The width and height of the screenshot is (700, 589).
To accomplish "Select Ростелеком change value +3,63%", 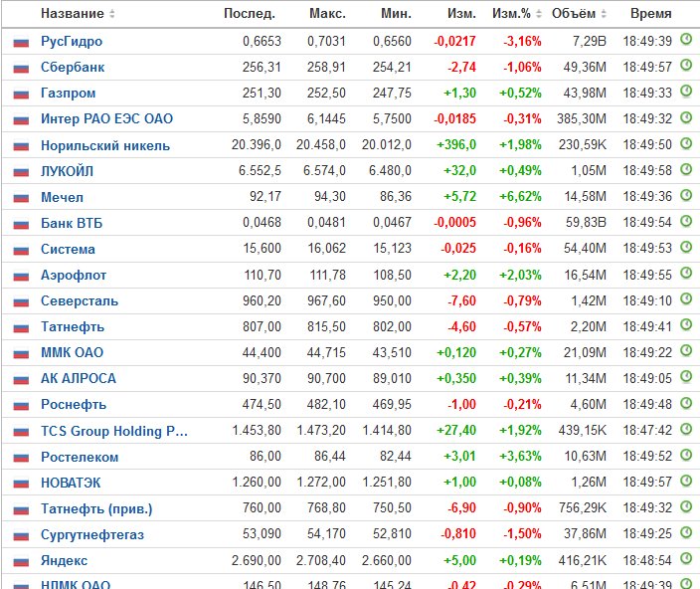I will [x=520, y=457].
